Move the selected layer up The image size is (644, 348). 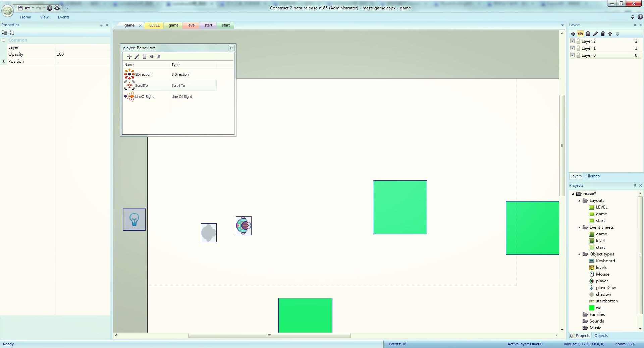click(x=610, y=34)
